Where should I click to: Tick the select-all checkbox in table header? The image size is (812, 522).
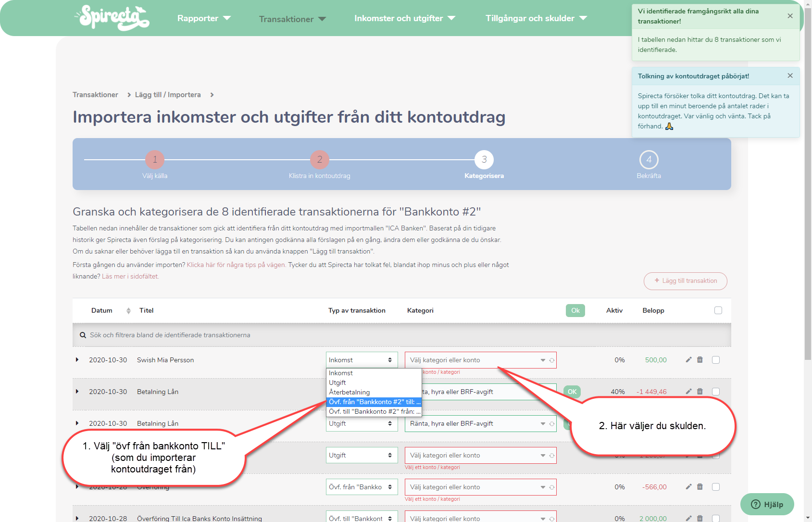click(x=718, y=310)
